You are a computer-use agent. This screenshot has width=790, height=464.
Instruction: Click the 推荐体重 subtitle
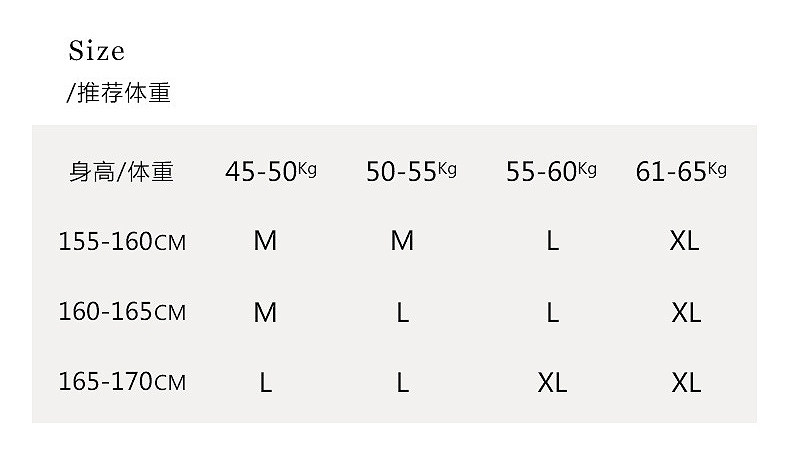click(x=119, y=93)
